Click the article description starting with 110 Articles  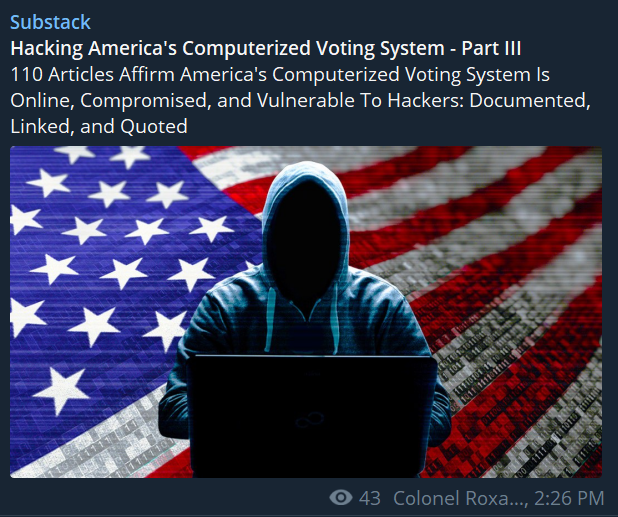300,100
